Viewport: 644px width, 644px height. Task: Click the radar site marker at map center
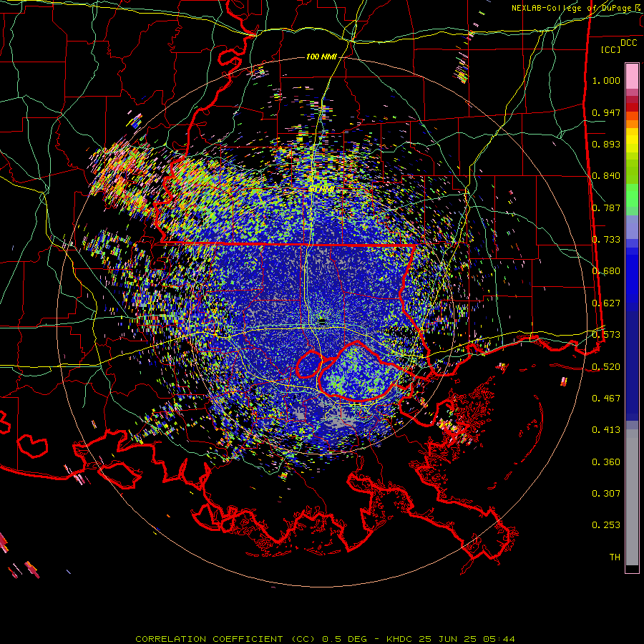coord(323,321)
